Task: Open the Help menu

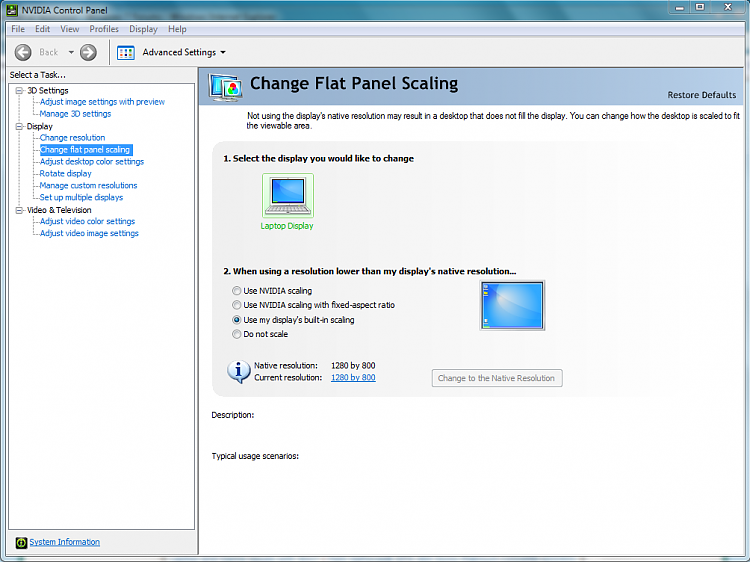Action: 177,29
